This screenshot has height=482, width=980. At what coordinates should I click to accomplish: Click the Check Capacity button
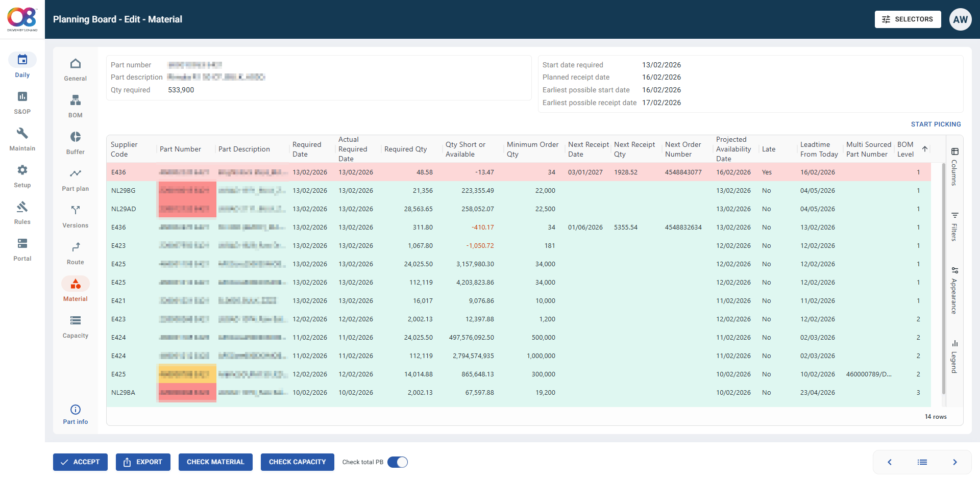297,462
